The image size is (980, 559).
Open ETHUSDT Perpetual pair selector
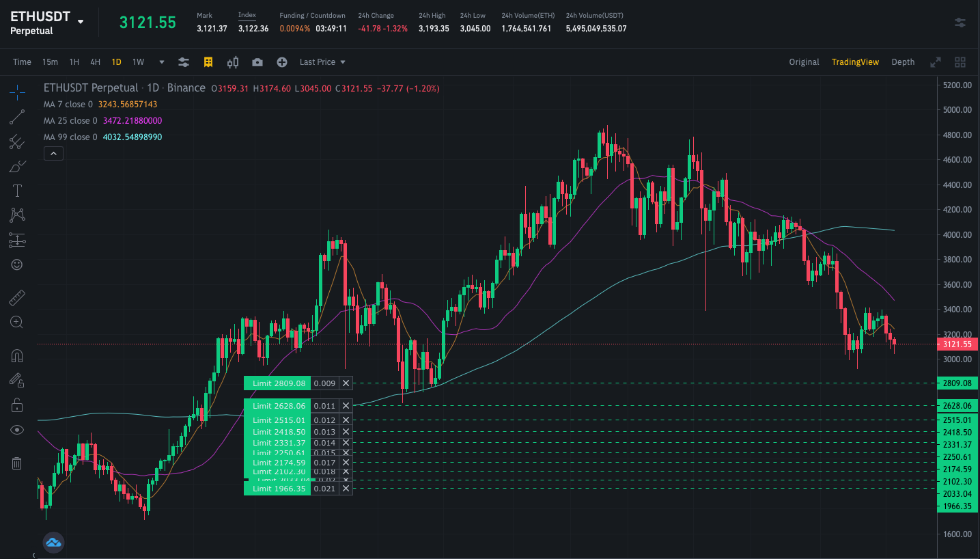click(46, 23)
